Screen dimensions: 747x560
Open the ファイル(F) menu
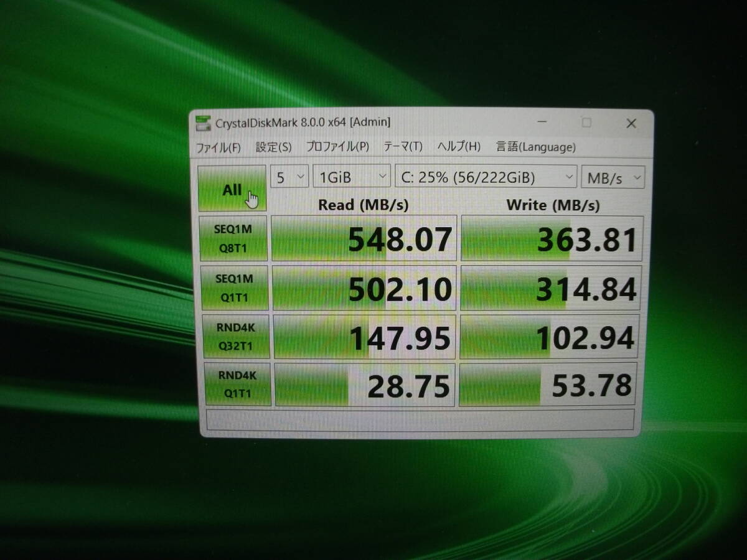pos(218,147)
